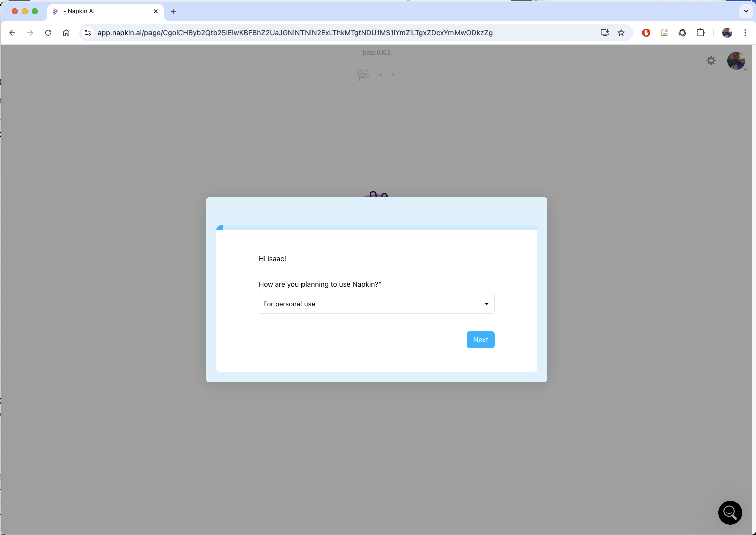Install app icon in address bar
The height and width of the screenshot is (535, 756).
[x=605, y=33]
